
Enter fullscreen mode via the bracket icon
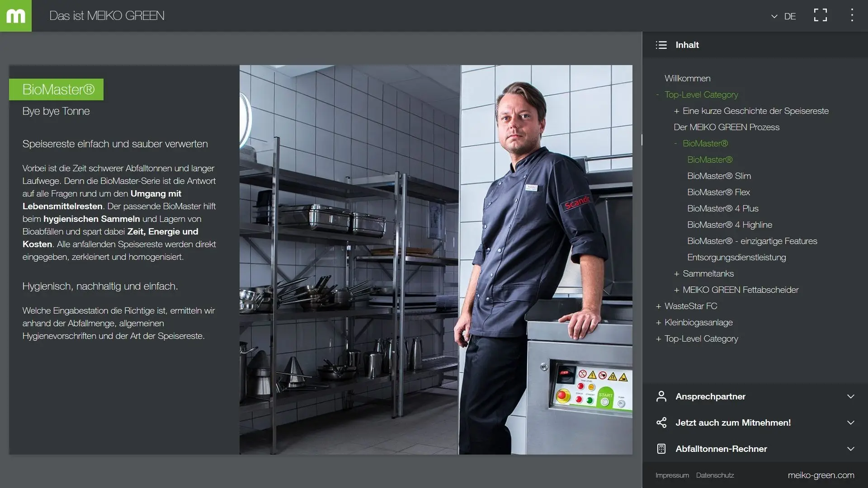820,15
